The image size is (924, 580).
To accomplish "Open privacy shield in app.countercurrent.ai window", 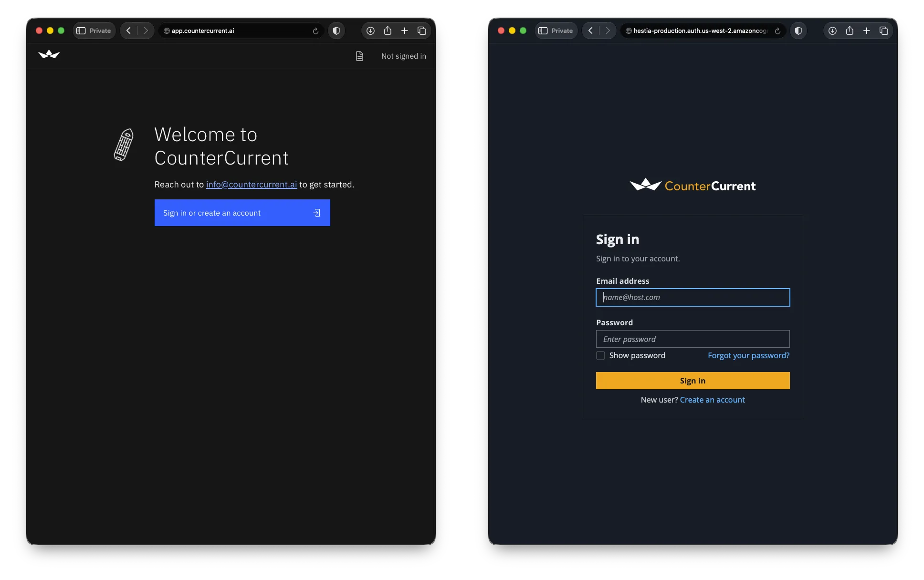I will pos(336,31).
